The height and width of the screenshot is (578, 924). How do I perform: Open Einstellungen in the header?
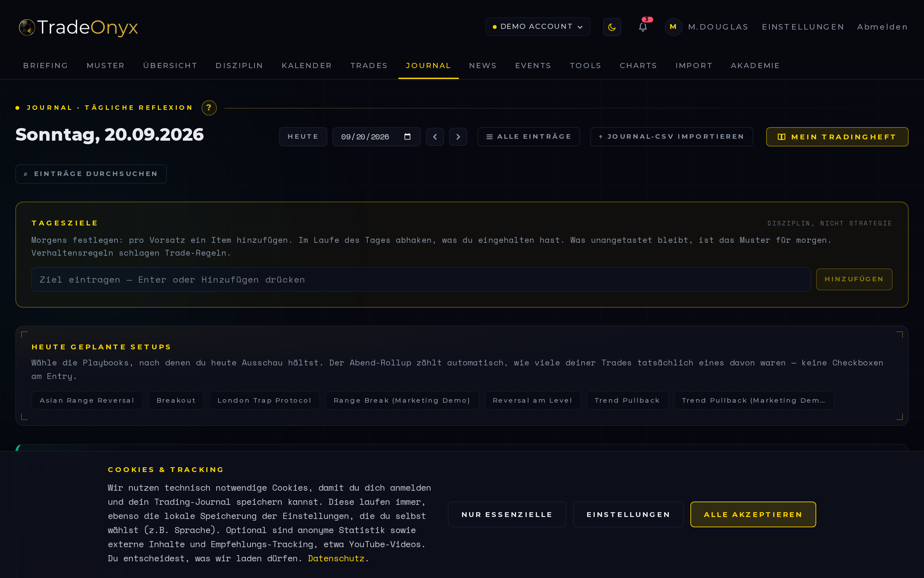[x=803, y=27]
